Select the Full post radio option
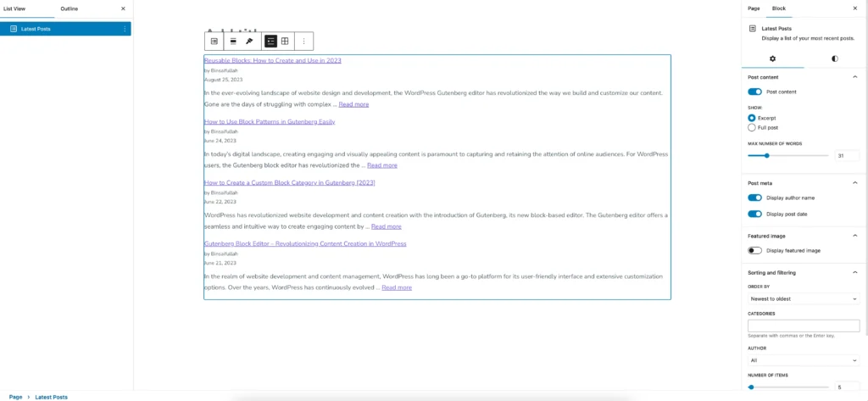The image size is (868, 401). point(752,128)
